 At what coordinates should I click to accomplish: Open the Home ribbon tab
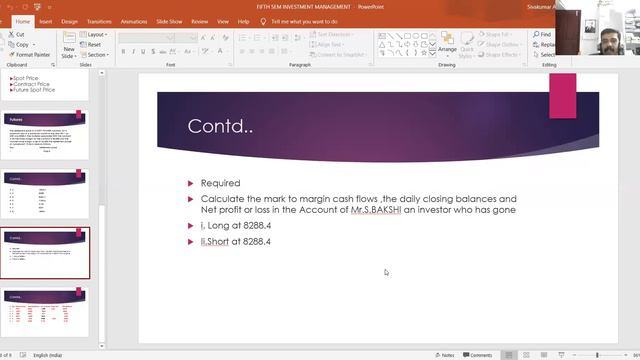pos(23,22)
